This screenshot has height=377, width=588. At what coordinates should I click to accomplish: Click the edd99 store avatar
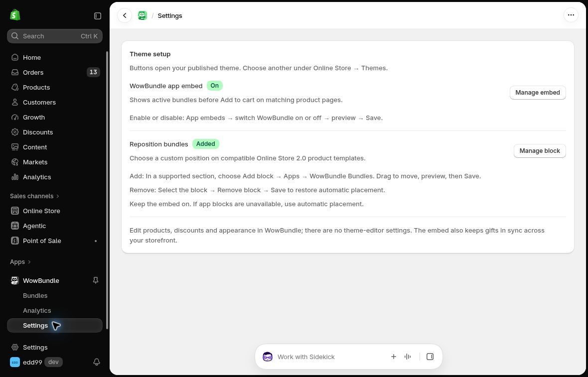point(15,363)
